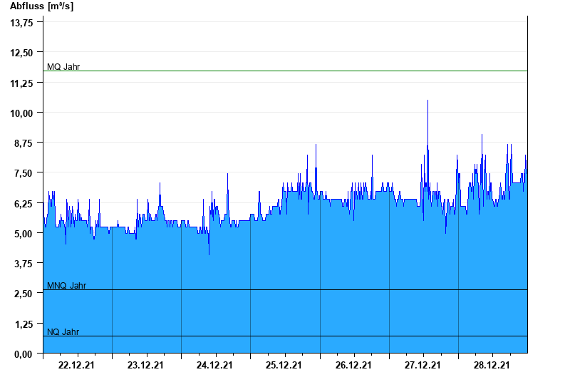The image size is (570, 392).
Task: Click the 0,00 y-axis value
Action: tap(24, 354)
